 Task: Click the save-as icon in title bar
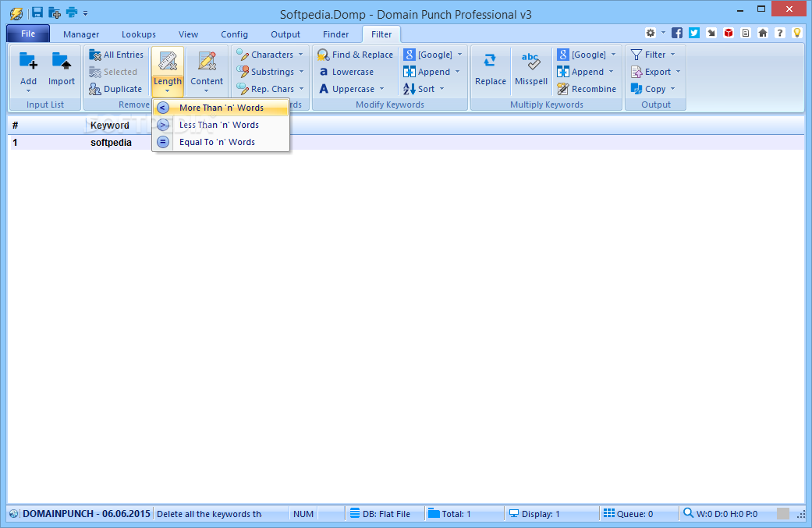pos(55,12)
